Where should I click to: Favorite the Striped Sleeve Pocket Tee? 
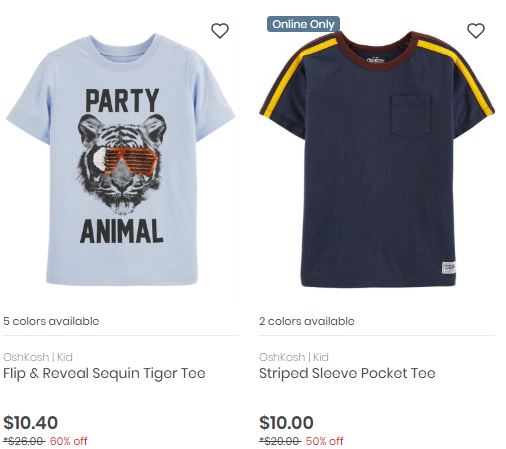pyautogui.click(x=476, y=31)
